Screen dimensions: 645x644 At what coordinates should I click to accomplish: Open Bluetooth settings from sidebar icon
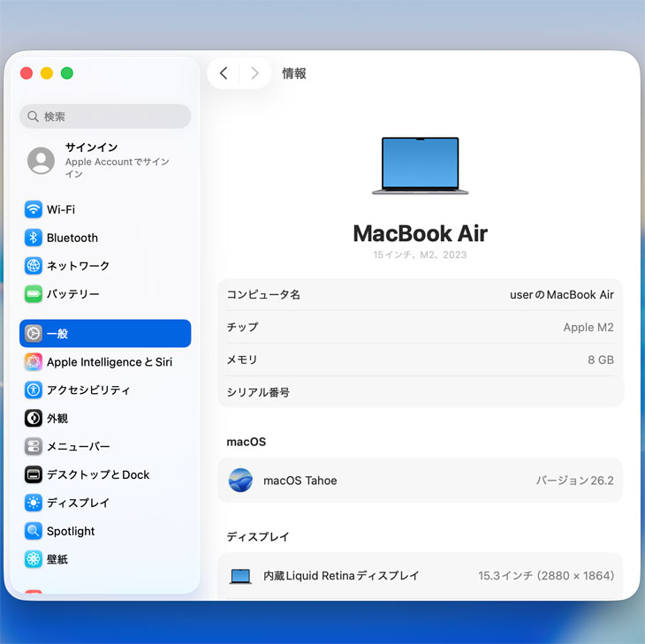(x=34, y=238)
